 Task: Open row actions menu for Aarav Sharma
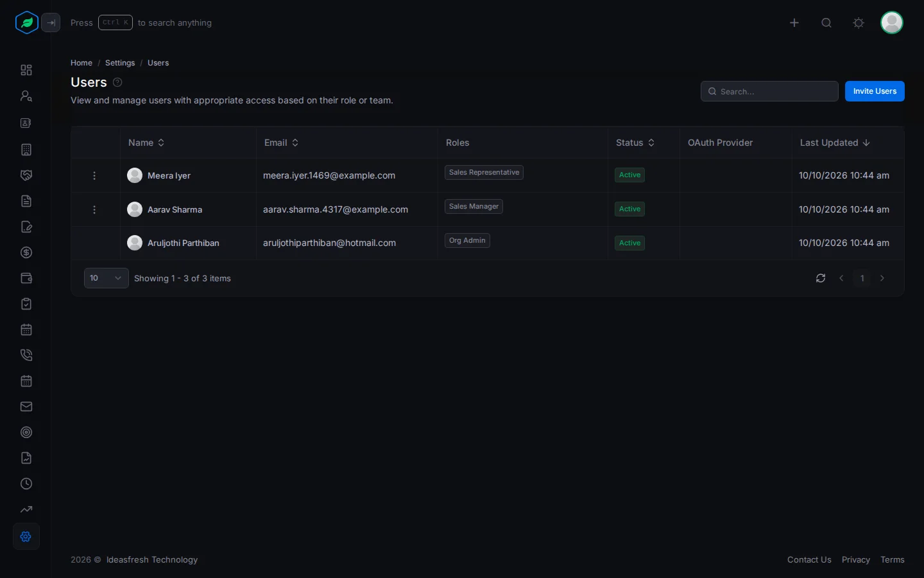pyautogui.click(x=94, y=209)
